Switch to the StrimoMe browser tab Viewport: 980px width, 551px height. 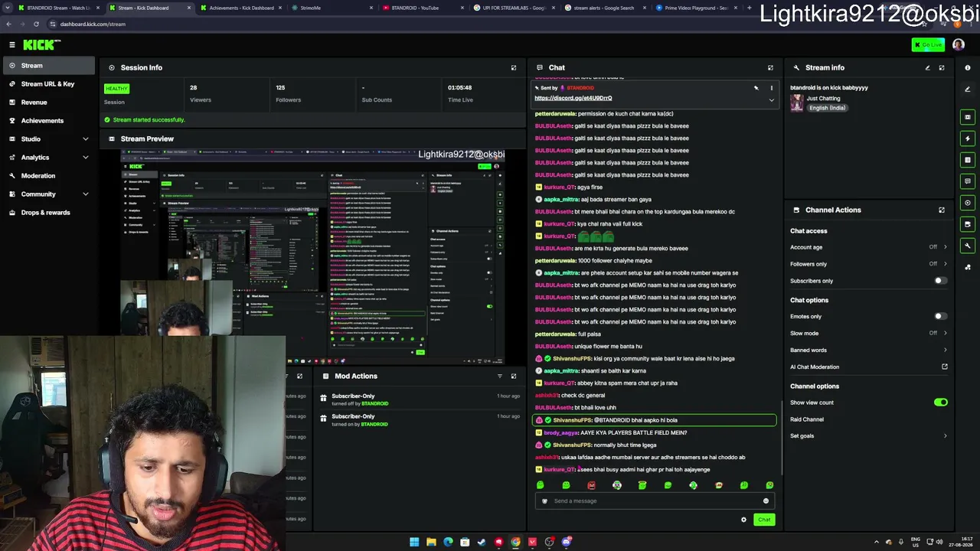point(332,8)
